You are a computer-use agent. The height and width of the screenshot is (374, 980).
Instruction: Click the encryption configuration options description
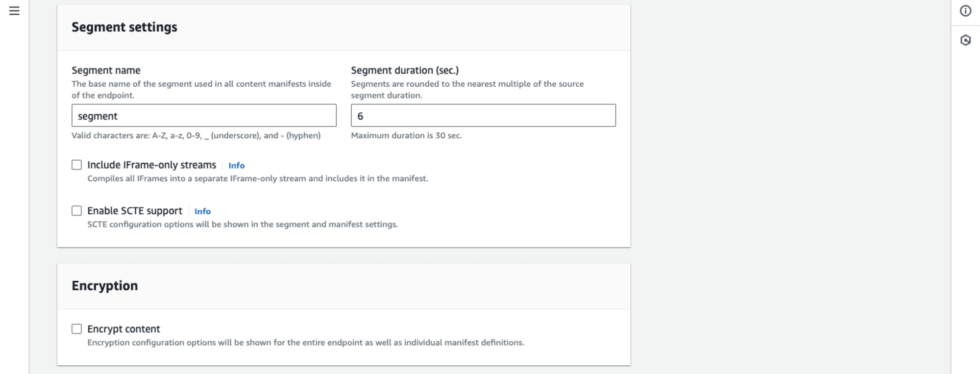(306, 343)
